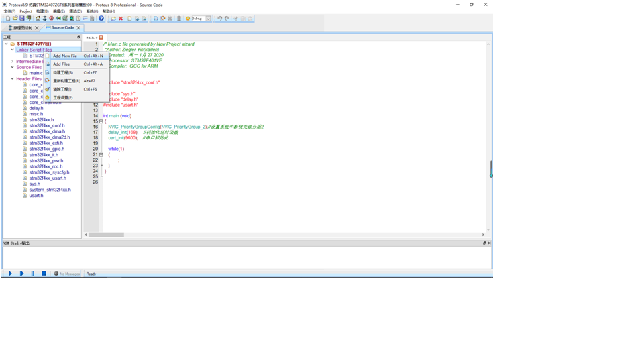The width and height of the screenshot is (644, 362).
Task: Select system_stm32f4xx.h header file
Action: (50, 190)
